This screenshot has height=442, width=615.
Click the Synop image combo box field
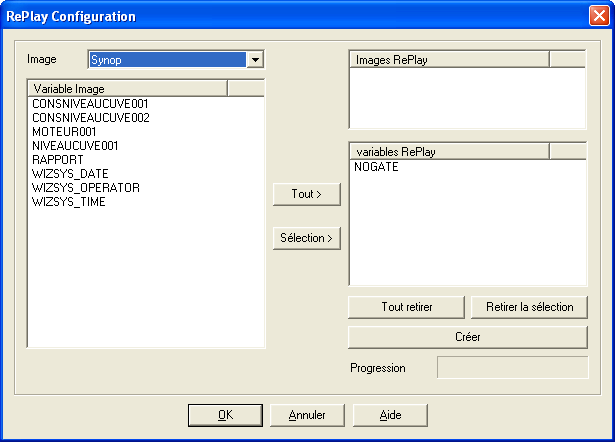pos(167,60)
